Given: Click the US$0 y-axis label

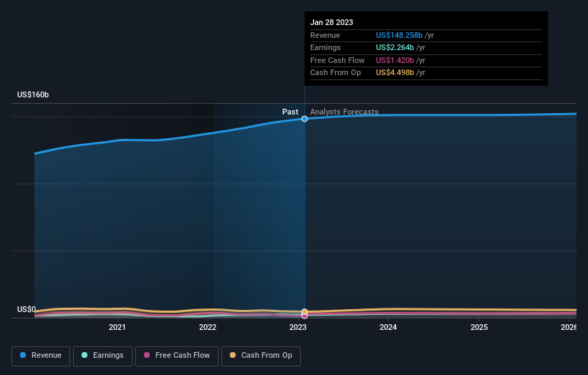Looking at the screenshot, I should pos(26,309).
